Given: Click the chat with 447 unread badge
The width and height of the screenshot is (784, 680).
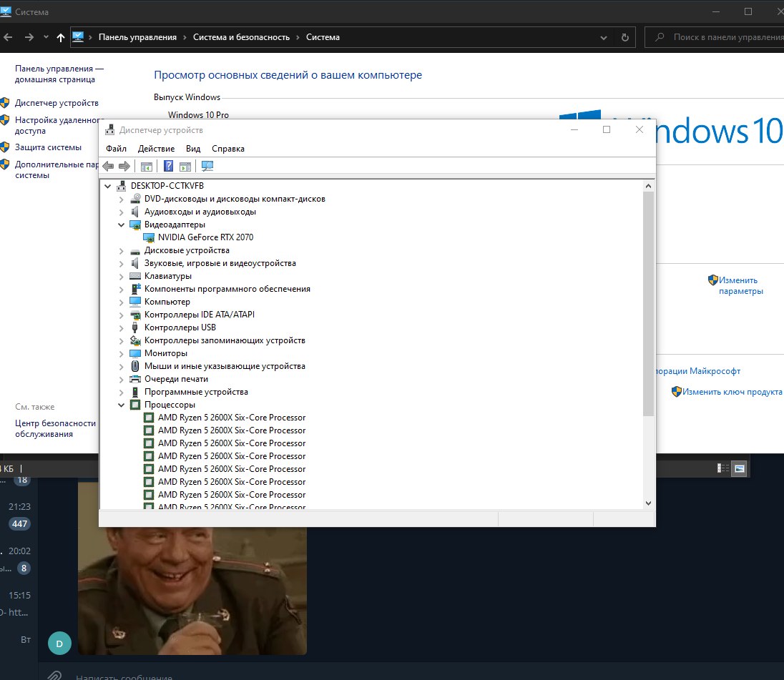Looking at the screenshot, I should point(19,516).
